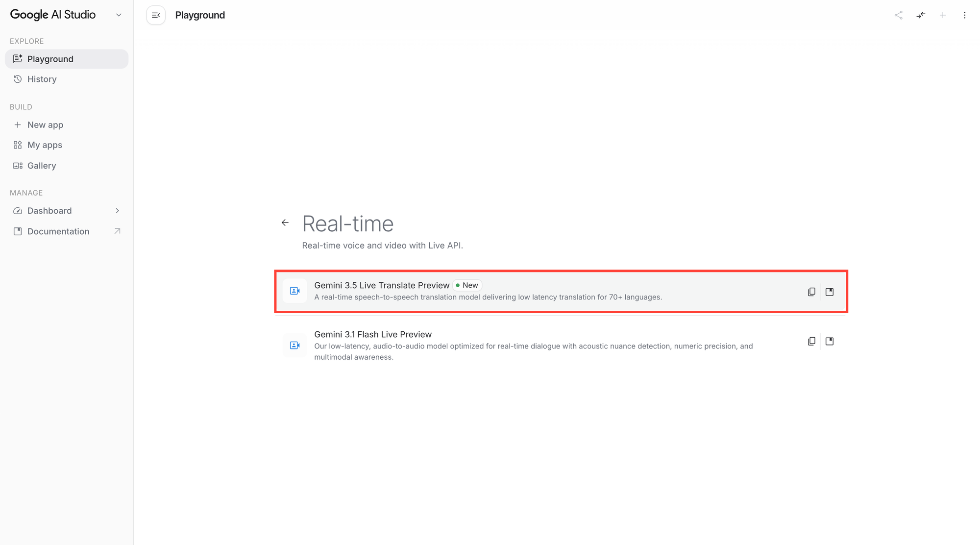Image resolution: width=980 pixels, height=545 pixels.
Task: Click the Playground icon in sidebar
Action: [18, 59]
